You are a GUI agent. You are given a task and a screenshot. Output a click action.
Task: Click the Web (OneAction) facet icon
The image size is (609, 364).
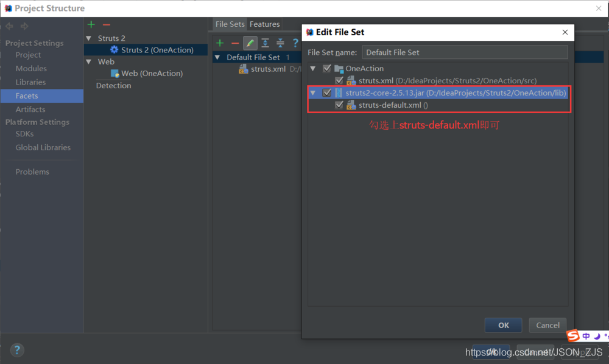[x=114, y=73]
